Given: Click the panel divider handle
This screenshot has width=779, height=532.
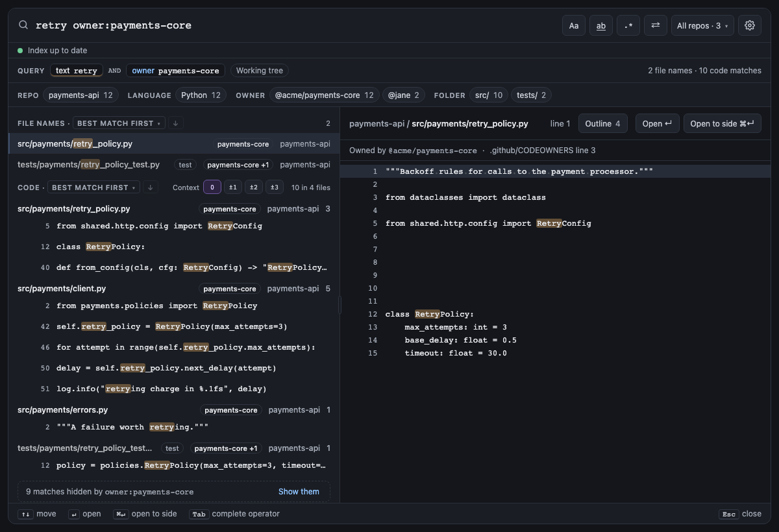Looking at the screenshot, I should [x=340, y=305].
